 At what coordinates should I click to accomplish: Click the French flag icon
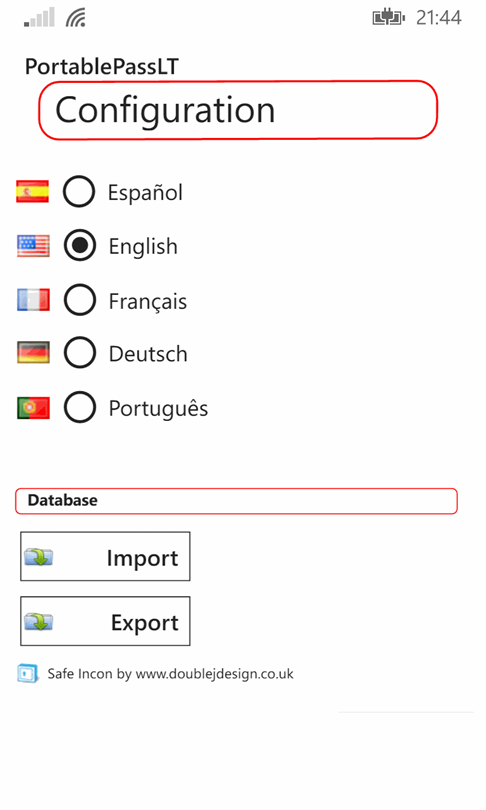(33, 300)
